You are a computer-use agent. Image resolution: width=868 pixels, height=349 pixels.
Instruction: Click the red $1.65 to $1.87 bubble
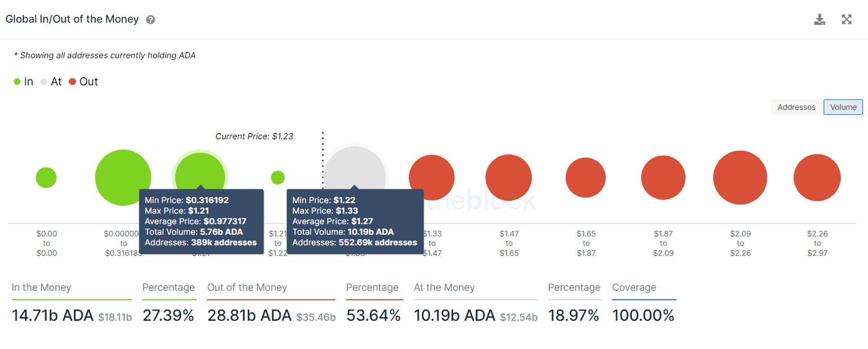point(585,178)
